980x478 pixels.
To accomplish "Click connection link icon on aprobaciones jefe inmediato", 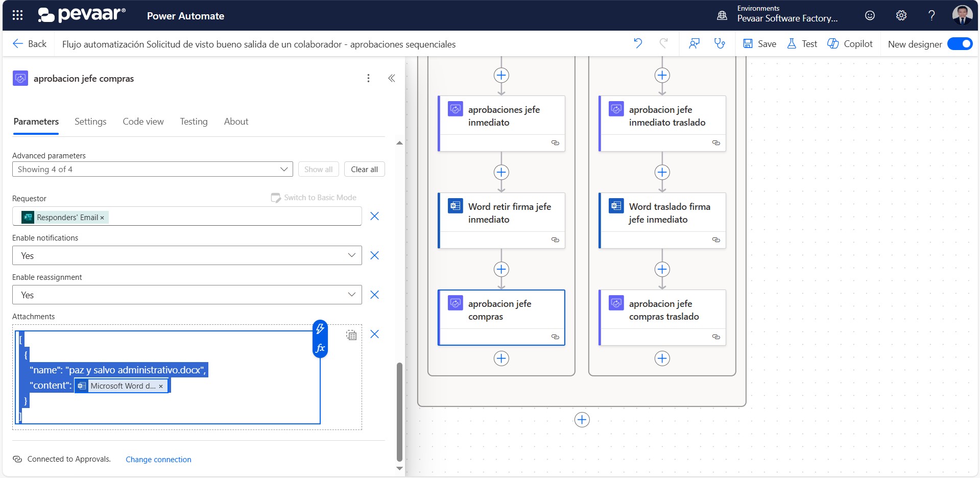I will (x=555, y=143).
